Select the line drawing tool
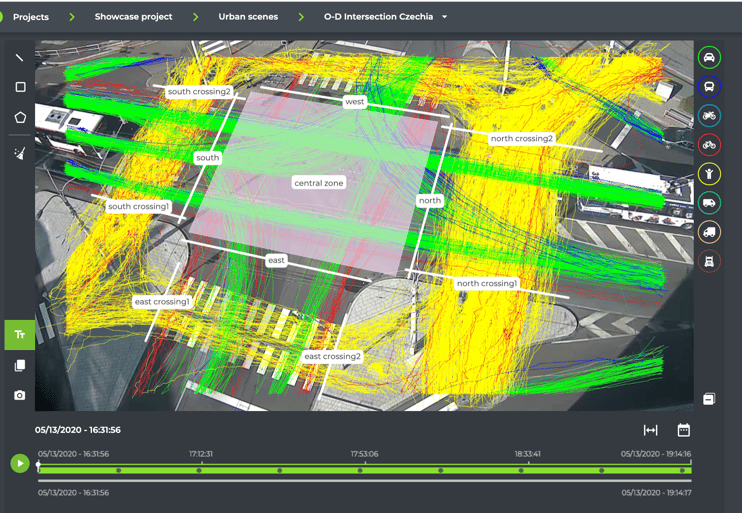742x513 pixels. click(19, 58)
